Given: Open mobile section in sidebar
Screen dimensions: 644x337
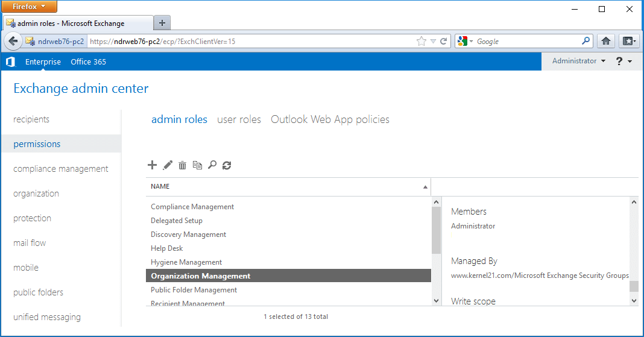Looking at the screenshot, I should (x=26, y=267).
